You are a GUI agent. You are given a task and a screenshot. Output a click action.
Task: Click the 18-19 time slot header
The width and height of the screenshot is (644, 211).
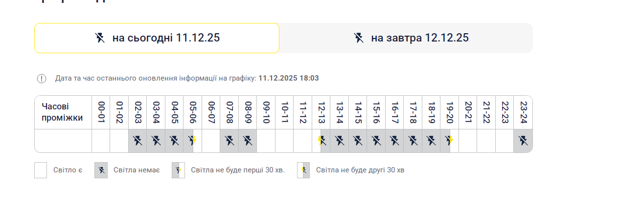[431, 112]
